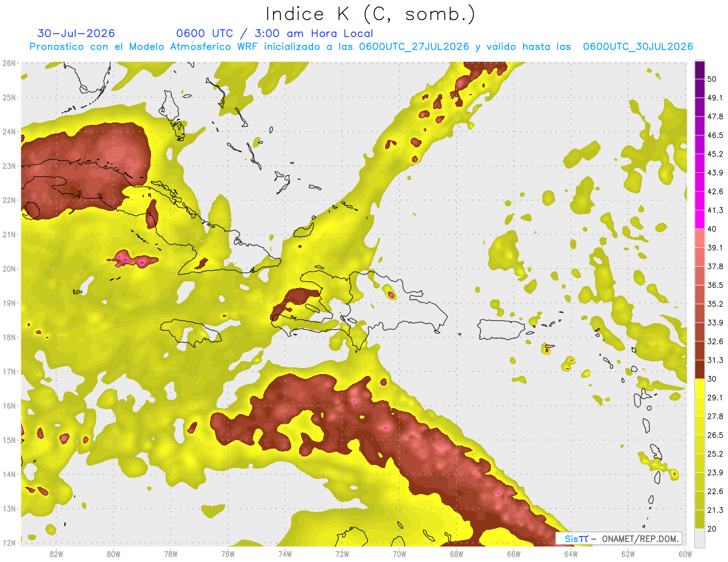Click the magenta hotspot over northern Dominican Republic
Screen dimensions: 728x562
point(392,295)
